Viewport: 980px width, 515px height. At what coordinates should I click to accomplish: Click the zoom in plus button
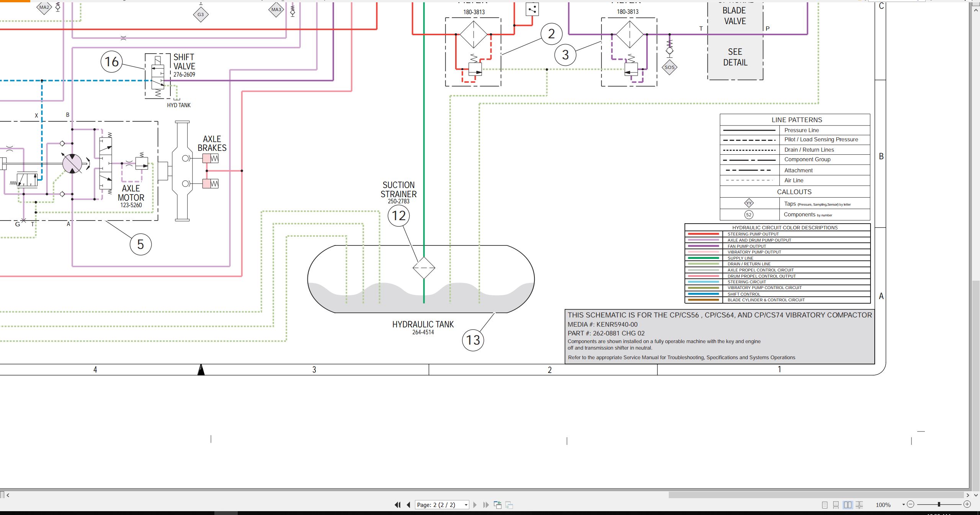[967, 504]
